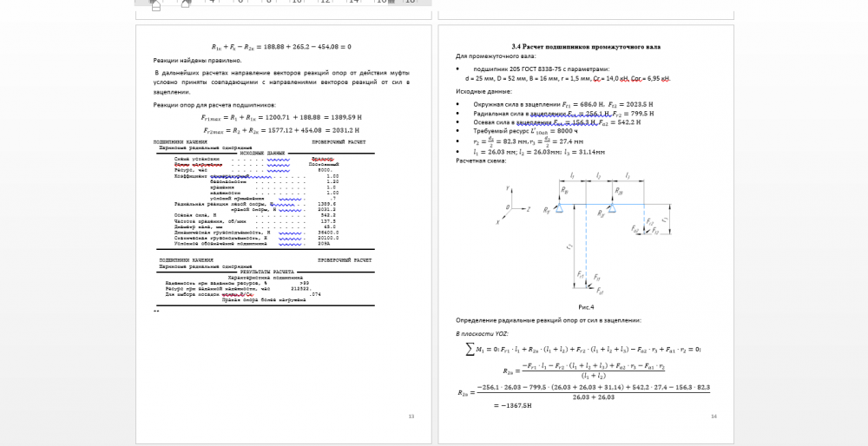The image size is (868, 446).
Task: Click the line starting "d = 25 мм, D = 52 мм"
Action: 568,79
